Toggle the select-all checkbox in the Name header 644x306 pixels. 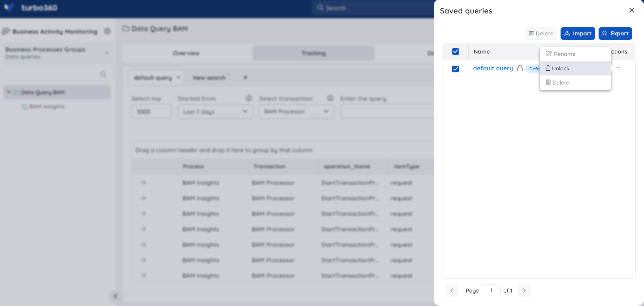[x=456, y=52]
